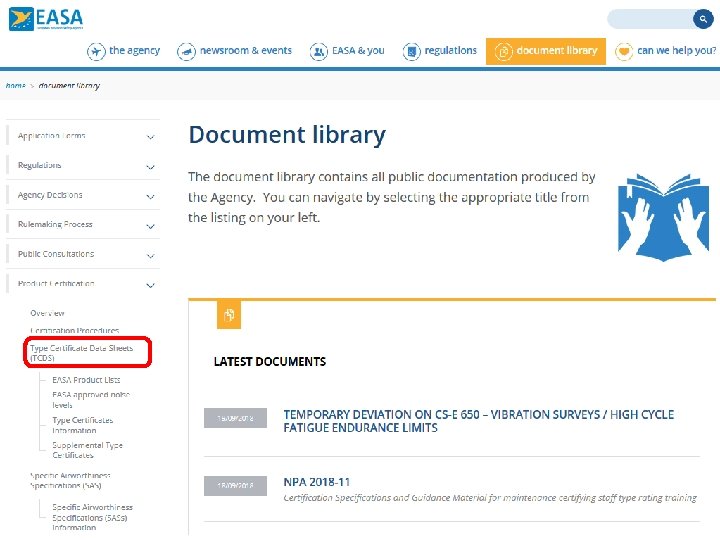Screen dimensions: 720x540
Task: Open Type Certificates Information
Action: pyautogui.click(x=82, y=425)
